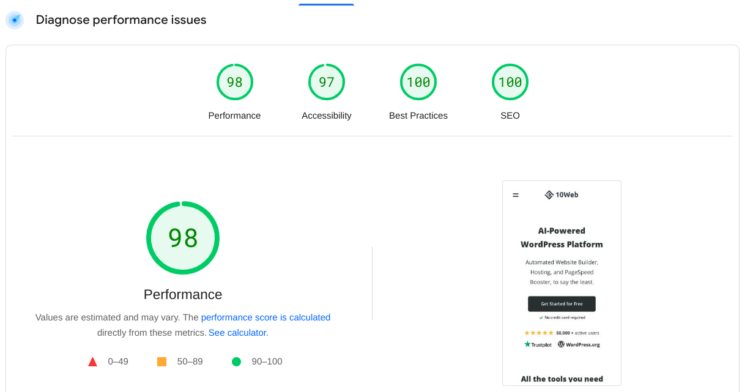
Task: Click the Diagnose performance issues icon
Action: (x=15, y=20)
